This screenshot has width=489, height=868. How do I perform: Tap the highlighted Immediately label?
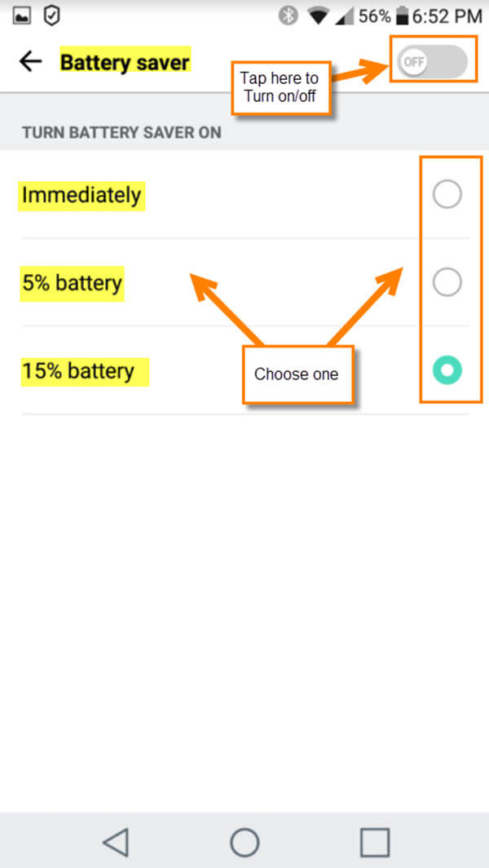point(81,196)
